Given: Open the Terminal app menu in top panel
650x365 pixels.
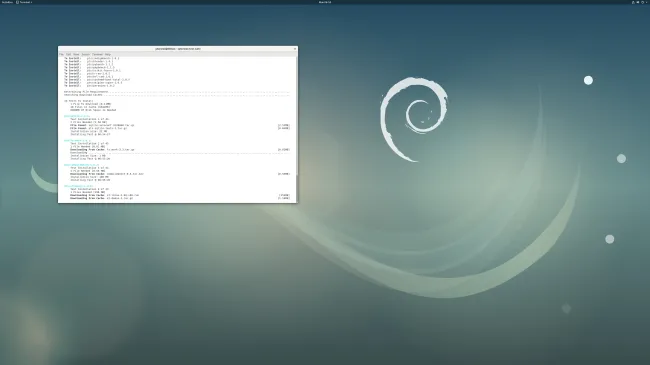Looking at the screenshot, I should 24,2.
